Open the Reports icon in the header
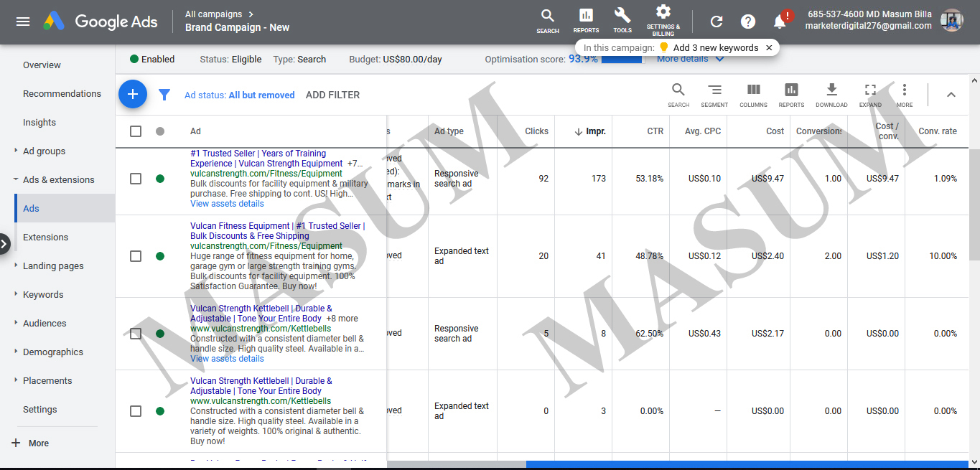Viewport: 980px width, 470px height. coord(586,21)
